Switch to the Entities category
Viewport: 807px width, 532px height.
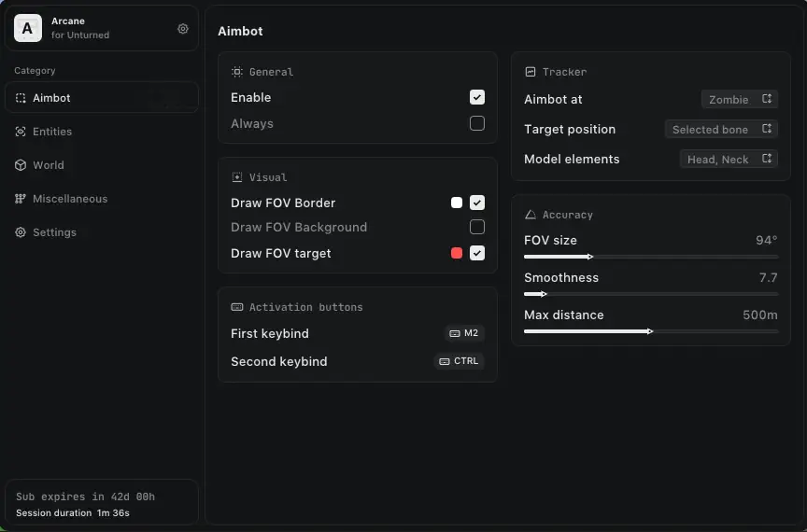click(102, 132)
